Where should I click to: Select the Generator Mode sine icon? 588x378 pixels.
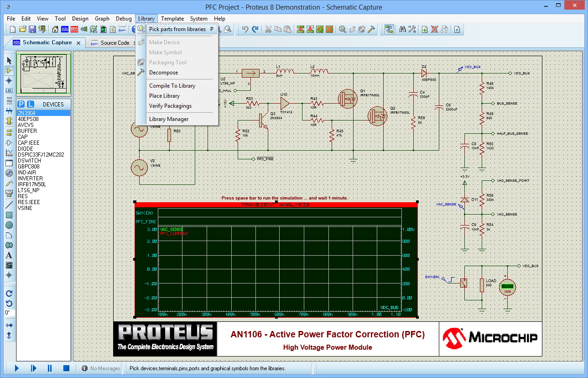tap(9, 173)
